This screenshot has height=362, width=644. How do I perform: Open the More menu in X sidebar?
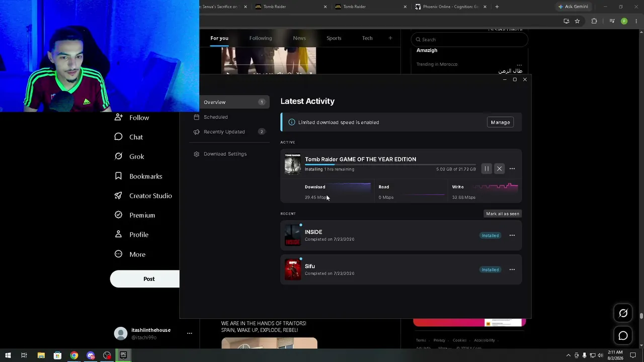point(130,254)
